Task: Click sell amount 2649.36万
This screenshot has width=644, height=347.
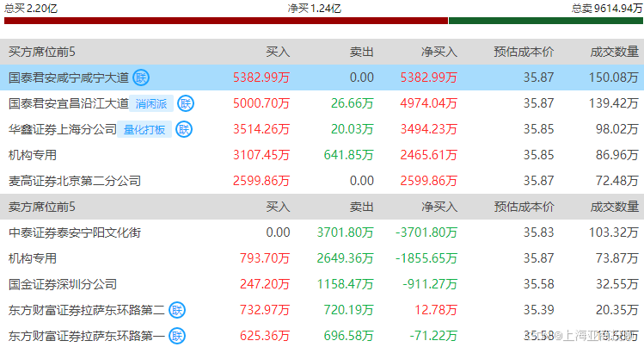Action: [346, 258]
